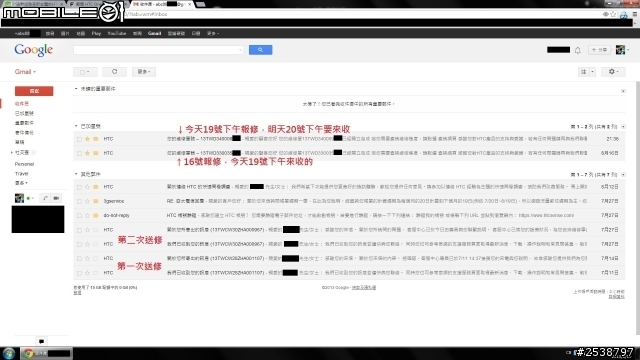Star the HTC email dated 7月14日
The image size is (640, 360).
point(87,258)
